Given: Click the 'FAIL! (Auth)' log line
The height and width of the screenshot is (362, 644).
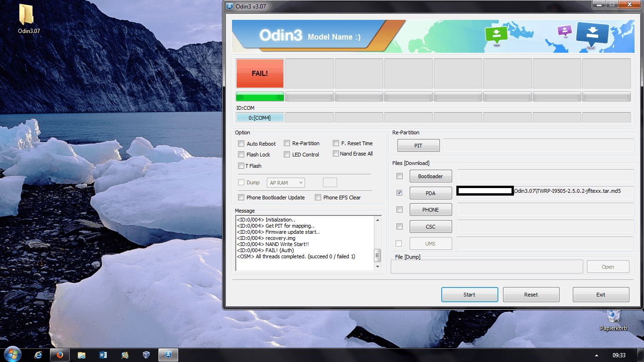Looking at the screenshot, I should click(265, 250).
